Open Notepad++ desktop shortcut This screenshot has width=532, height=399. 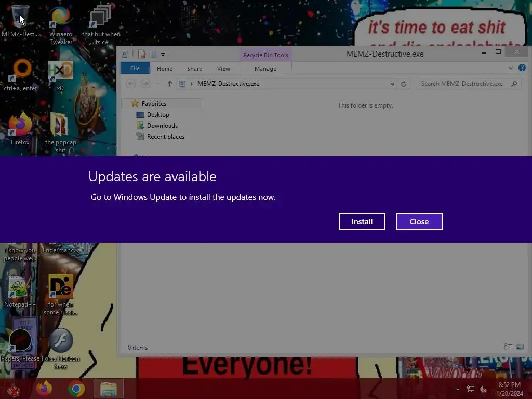click(x=20, y=292)
